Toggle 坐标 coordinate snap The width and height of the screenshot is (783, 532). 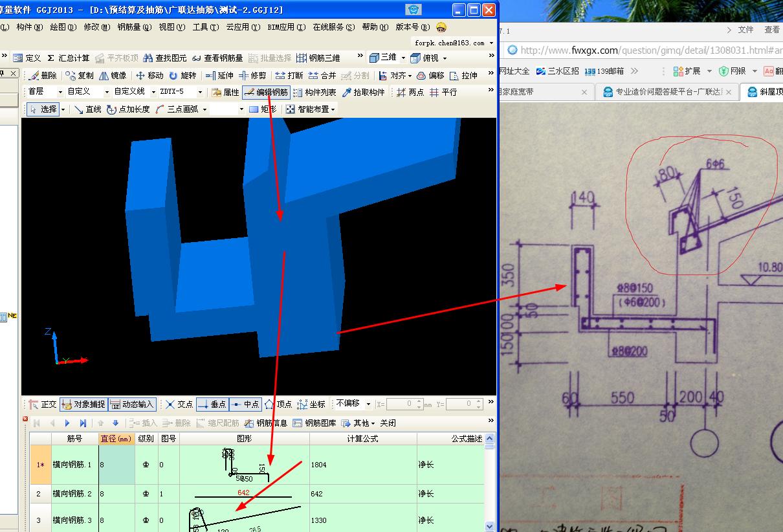tap(311, 405)
